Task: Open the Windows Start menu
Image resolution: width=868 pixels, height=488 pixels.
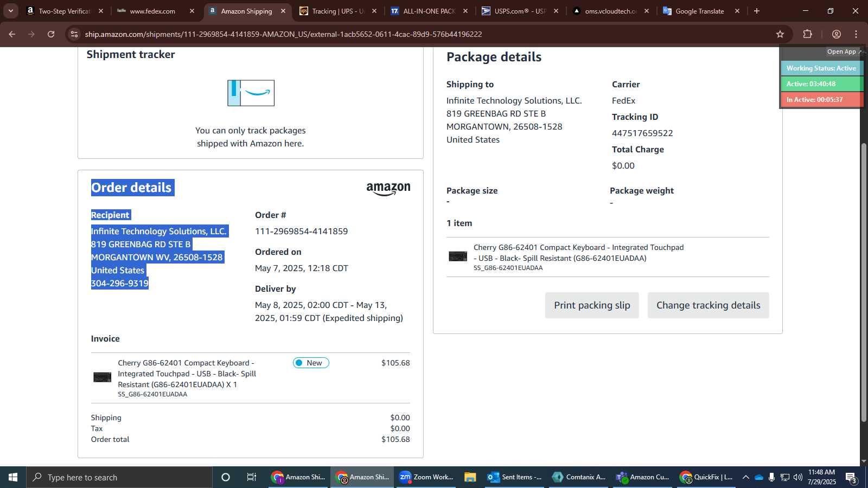Action: (13, 477)
